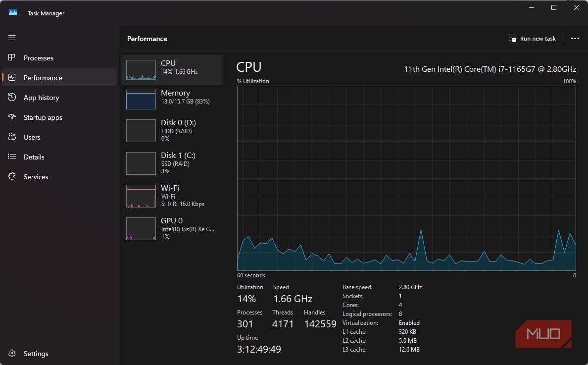
Task: Click the 1.66 GHz speed value
Action: [x=293, y=299]
